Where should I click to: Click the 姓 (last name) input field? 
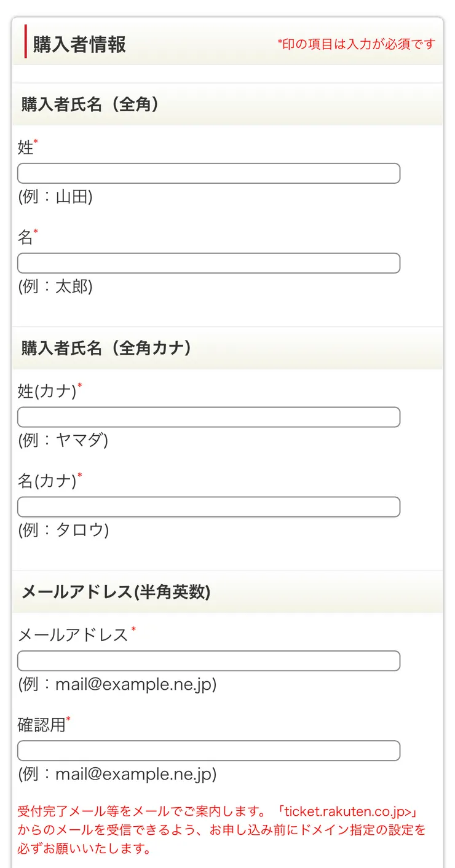click(208, 173)
